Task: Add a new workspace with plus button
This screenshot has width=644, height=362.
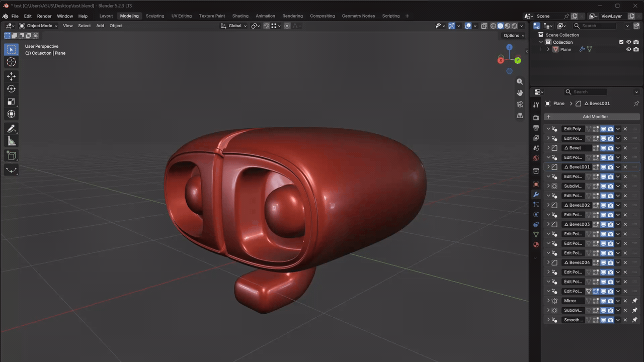Action: (407, 16)
